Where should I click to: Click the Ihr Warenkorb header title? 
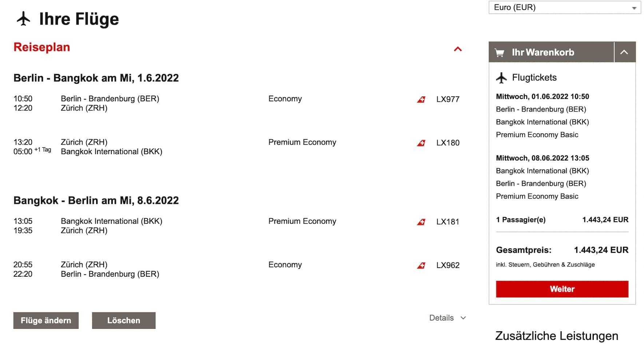pos(543,52)
